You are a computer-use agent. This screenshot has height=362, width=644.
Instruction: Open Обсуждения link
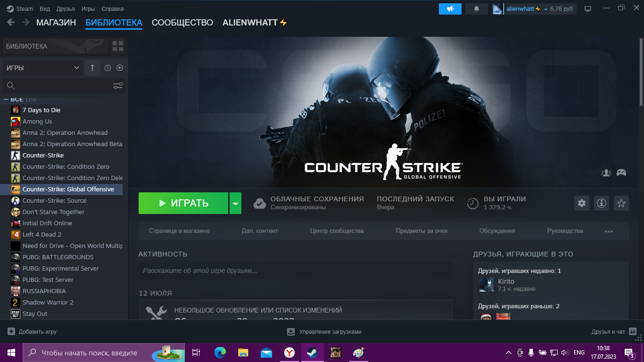point(497,231)
